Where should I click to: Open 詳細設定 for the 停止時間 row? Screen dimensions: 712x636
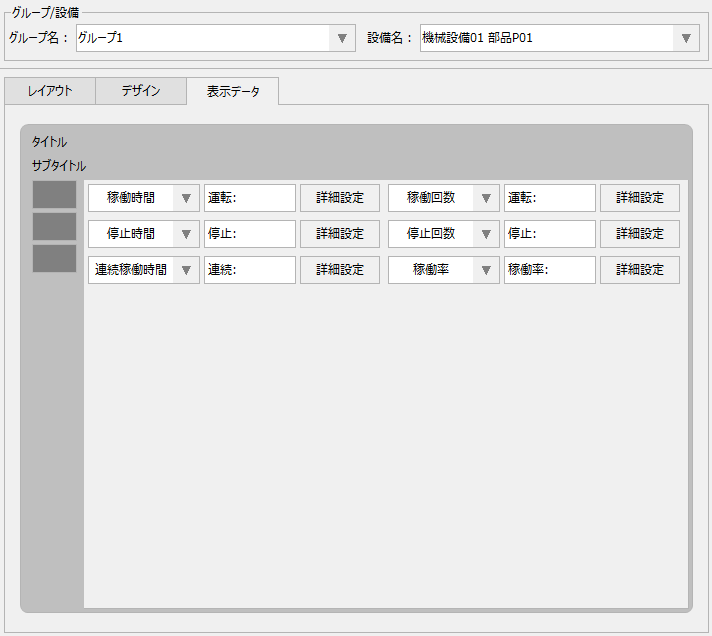click(340, 234)
